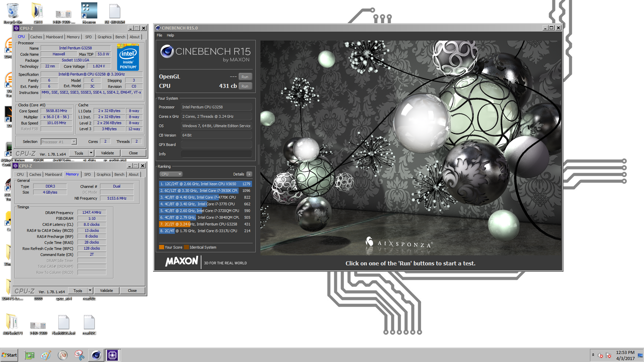Screen dimensions: 644x362
Task: Switch to SPD tab in top CPU-Z
Action: click(89, 37)
